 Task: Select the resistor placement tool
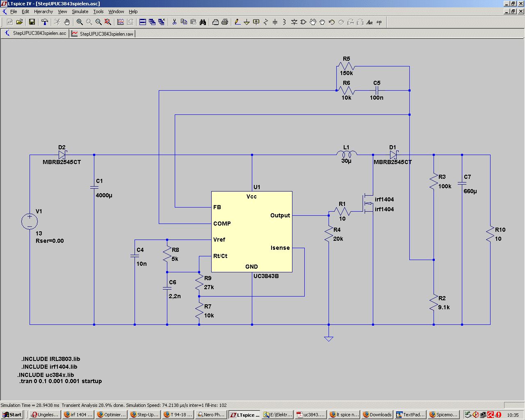(x=265, y=22)
